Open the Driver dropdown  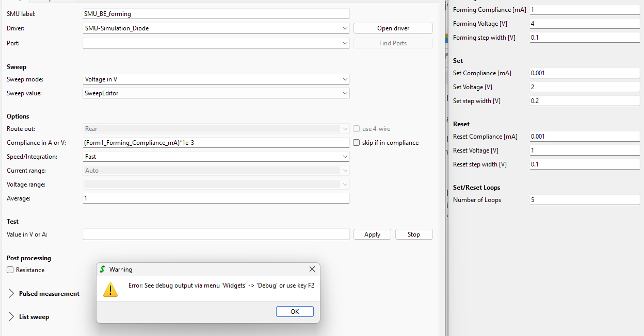pos(345,28)
